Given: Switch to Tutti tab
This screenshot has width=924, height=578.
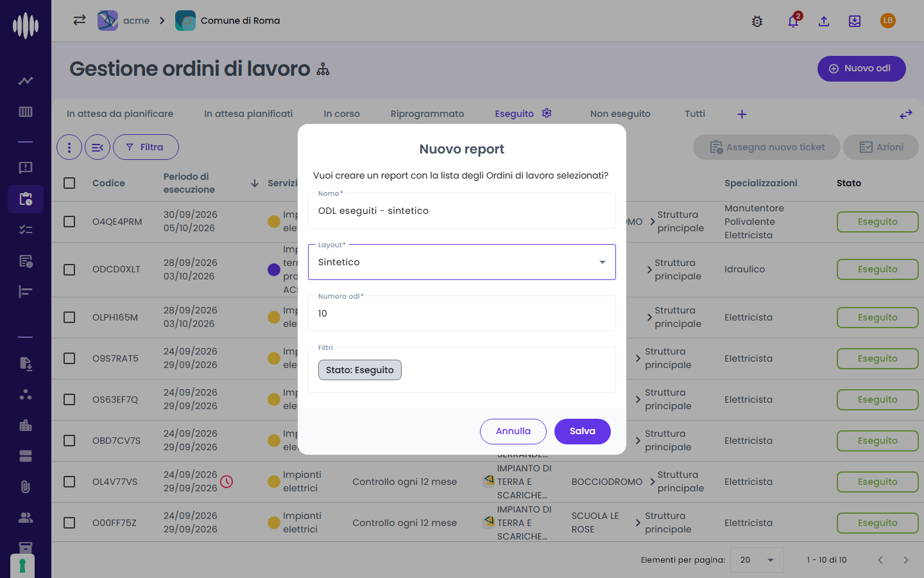Looking at the screenshot, I should [x=695, y=114].
